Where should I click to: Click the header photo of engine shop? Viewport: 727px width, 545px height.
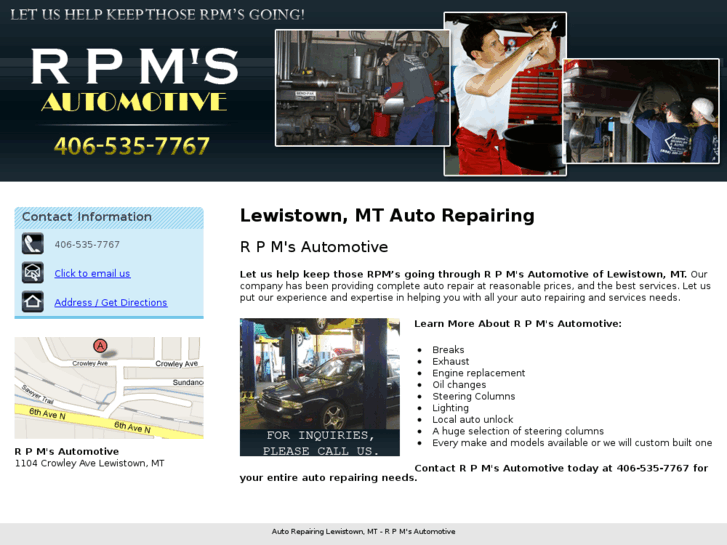point(362,88)
